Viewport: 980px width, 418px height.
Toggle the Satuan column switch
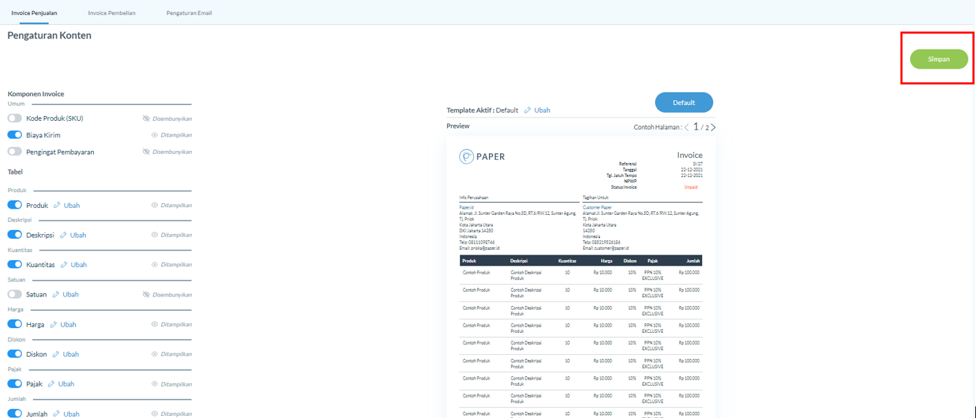pyautogui.click(x=14, y=294)
